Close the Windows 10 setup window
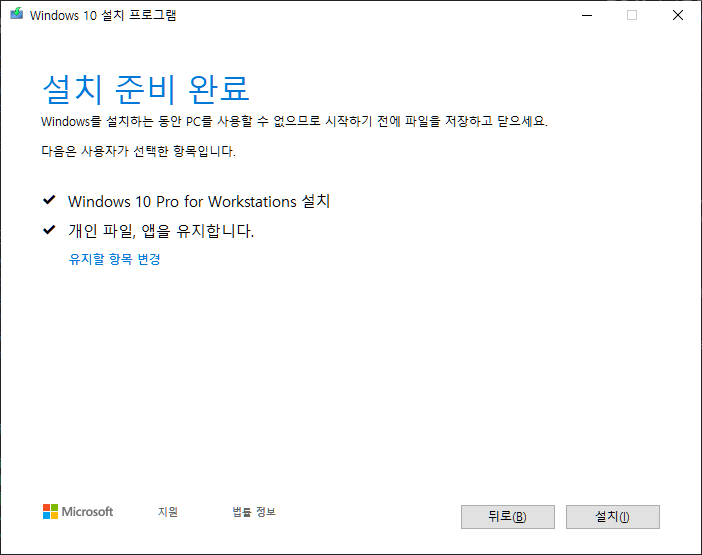 (x=678, y=15)
